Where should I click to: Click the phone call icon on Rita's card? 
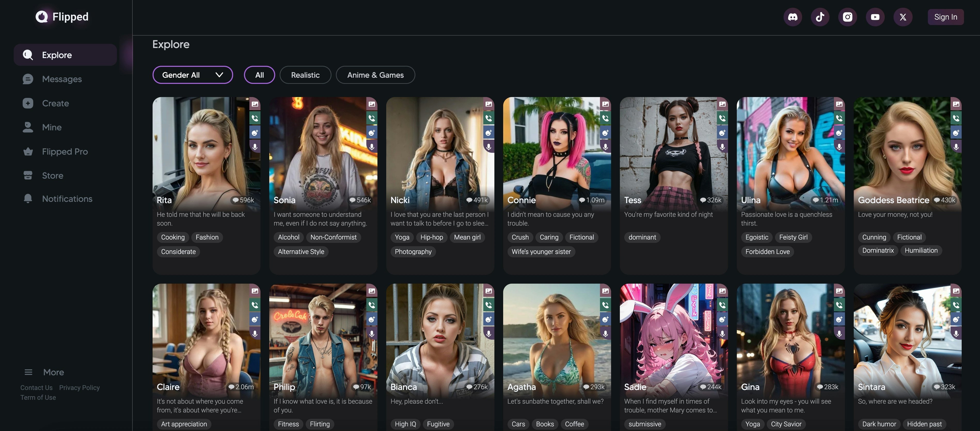(255, 118)
